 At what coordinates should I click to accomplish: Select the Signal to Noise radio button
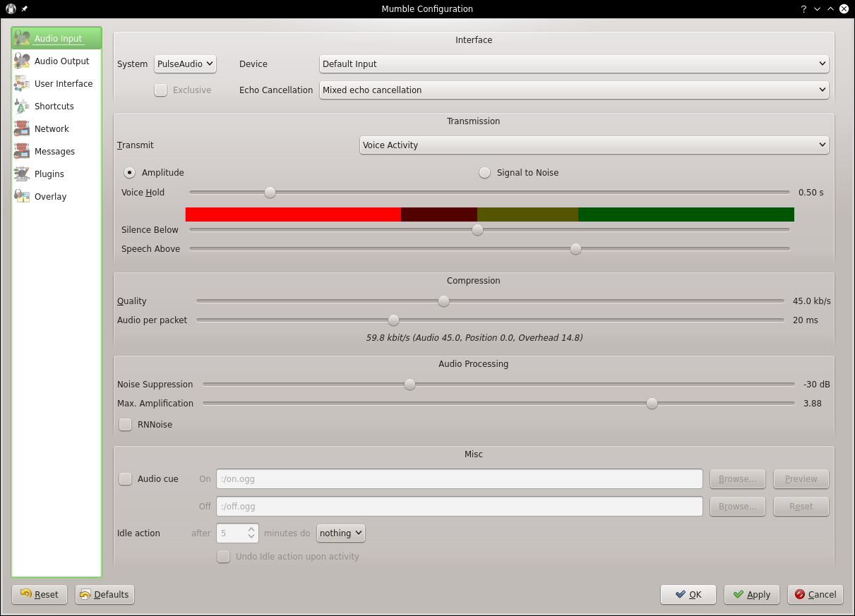coord(485,173)
